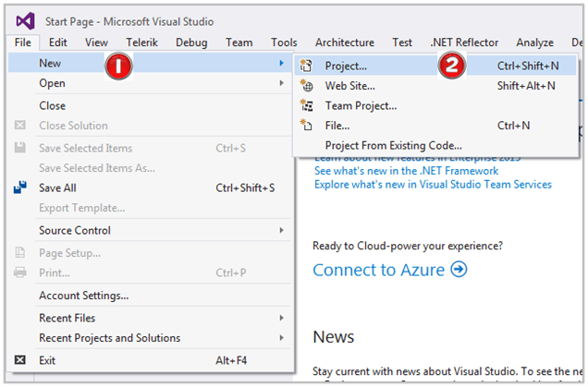Click the Connect to Azure link
The width and height of the screenshot is (588, 387).
click(378, 270)
